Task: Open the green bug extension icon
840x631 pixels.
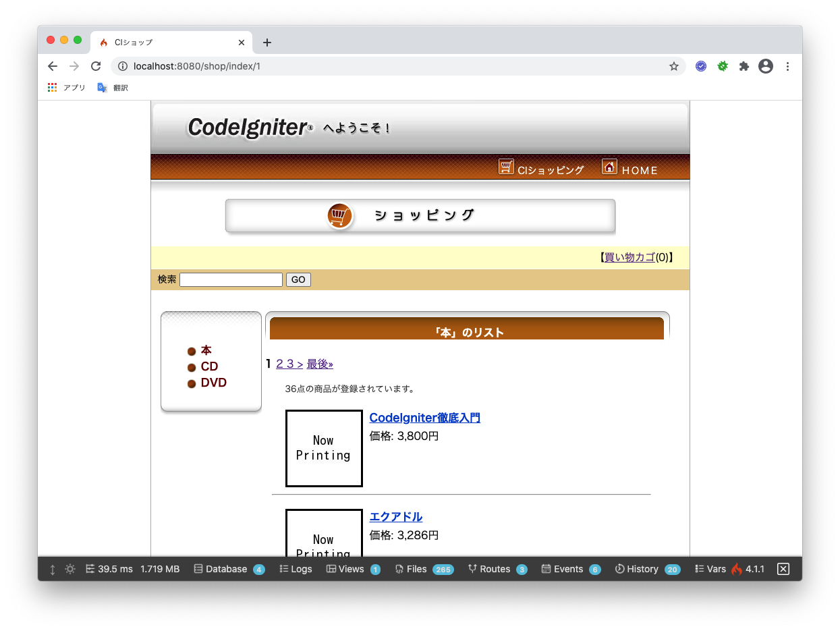Action: (x=723, y=66)
